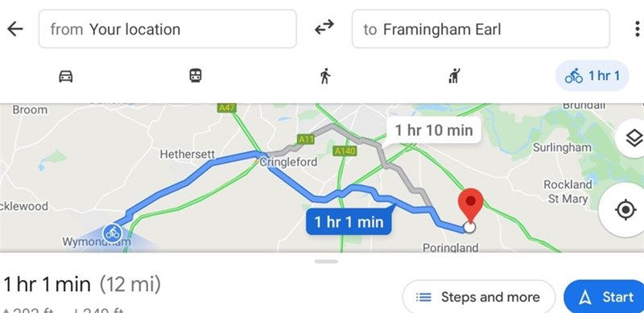Open Steps and more
The height and width of the screenshot is (313, 644).
pyautogui.click(x=478, y=297)
